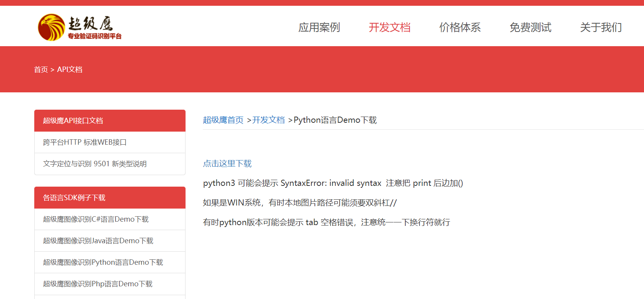
Task: Click API文档 in the banner breadcrumb
Action: pyautogui.click(x=70, y=70)
